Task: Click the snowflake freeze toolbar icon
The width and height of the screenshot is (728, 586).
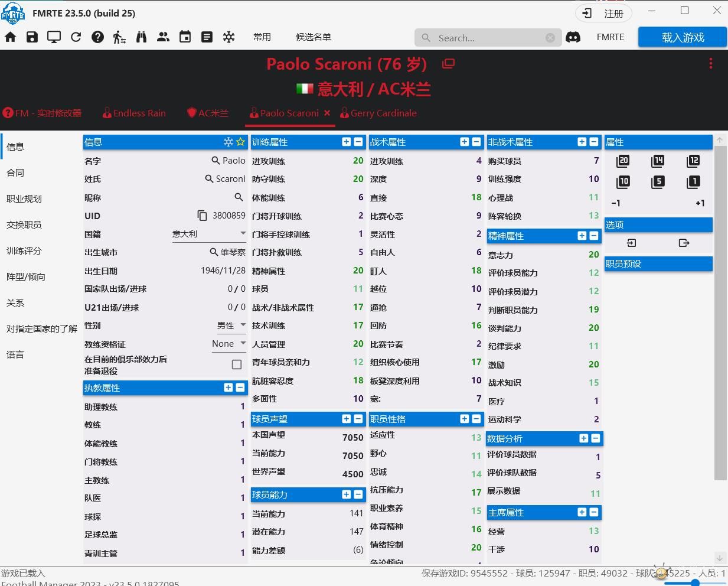Action: pos(229,37)
